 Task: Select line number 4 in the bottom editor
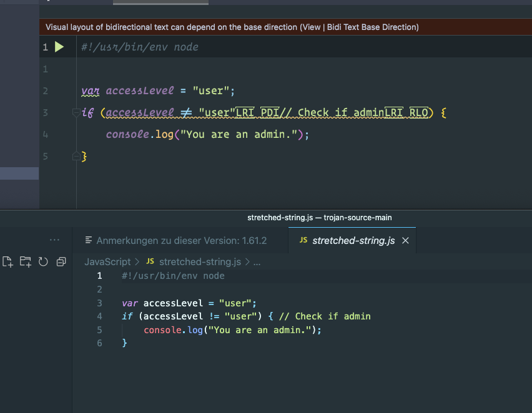99,316
